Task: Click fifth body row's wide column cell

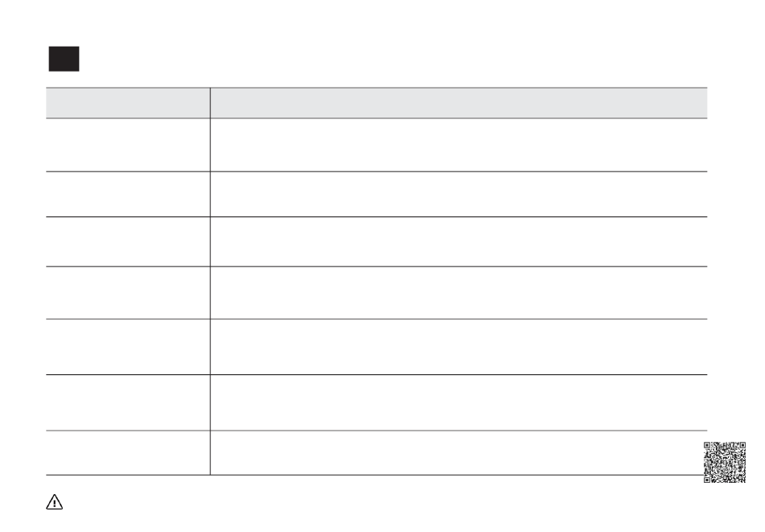Action: [x=459, y=347]
